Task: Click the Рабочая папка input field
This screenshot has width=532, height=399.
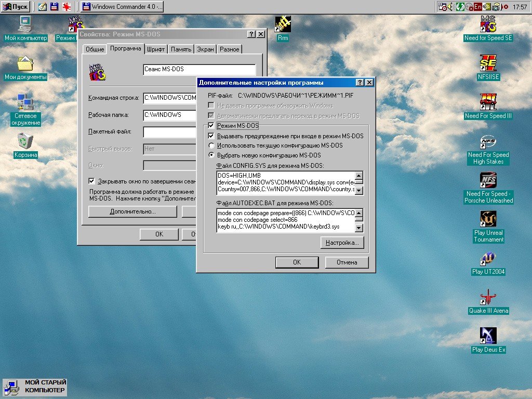Action: click(169, 115)
